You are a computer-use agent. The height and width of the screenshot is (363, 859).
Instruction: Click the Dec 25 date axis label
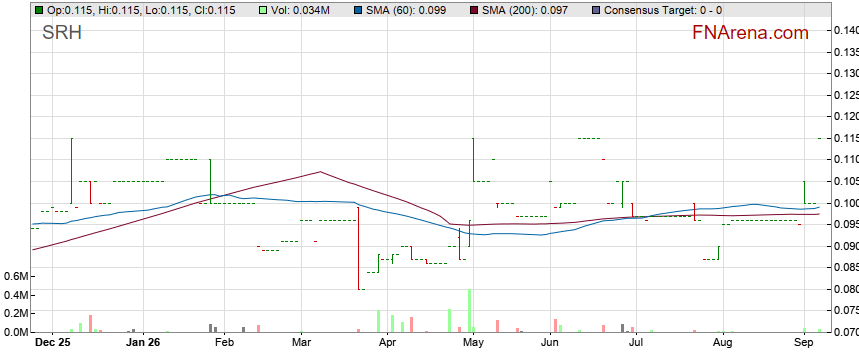pyautogui.click(x=51, y=343)
